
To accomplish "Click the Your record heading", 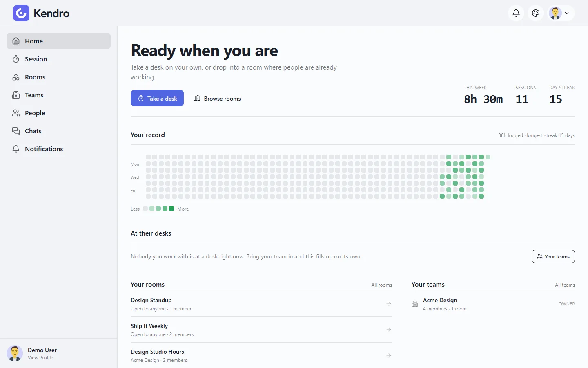I will [148, 135].
